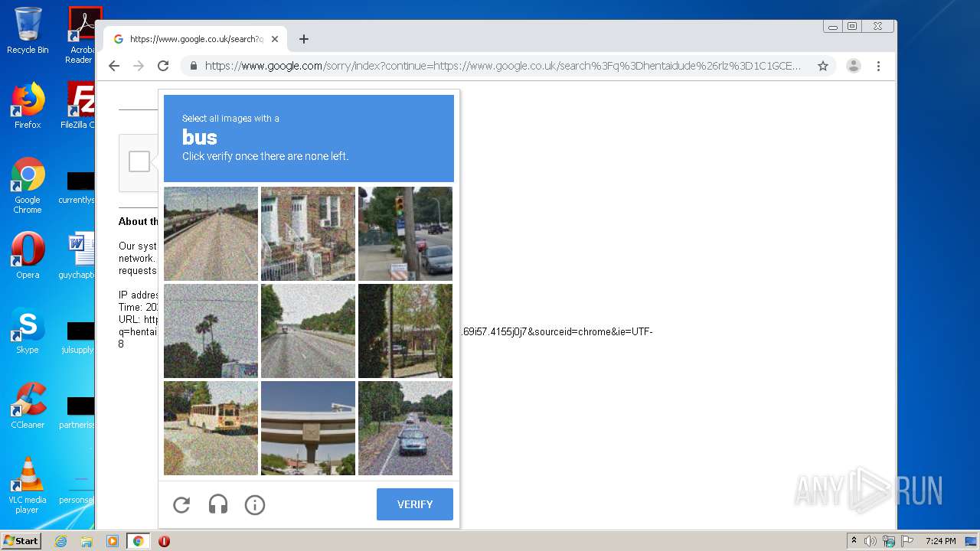Open Internet Explorer from the taskbar
Image resolution: width=980 pixels, height=551 pixels.
pos(61,541)
